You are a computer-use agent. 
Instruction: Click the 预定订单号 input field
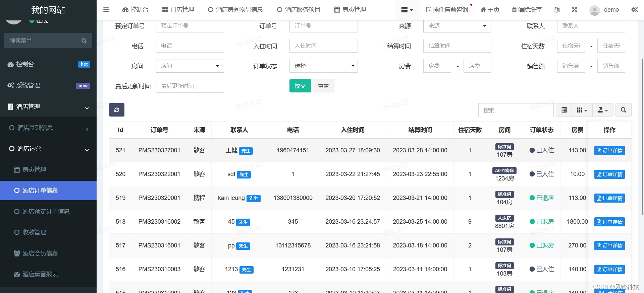coord(190,26)
